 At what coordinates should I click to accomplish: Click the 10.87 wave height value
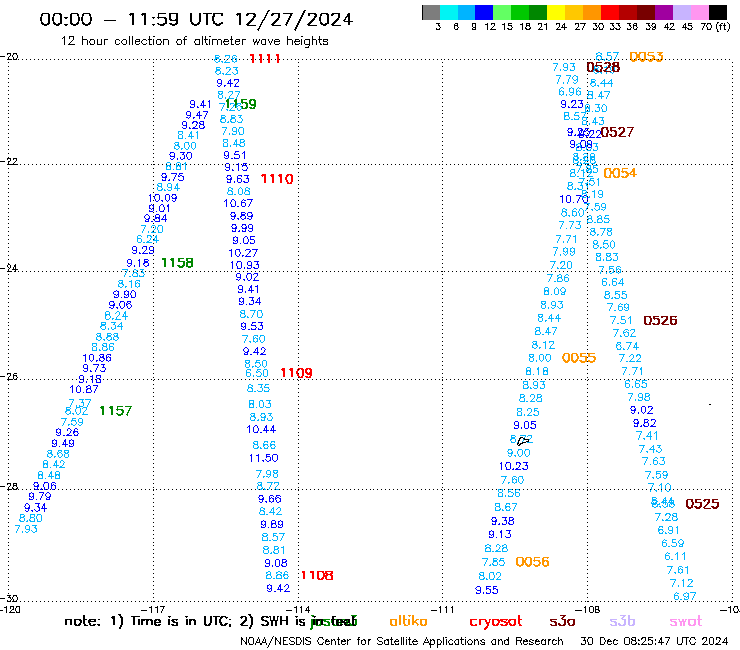pyautogui.click(x=84, y=389)
